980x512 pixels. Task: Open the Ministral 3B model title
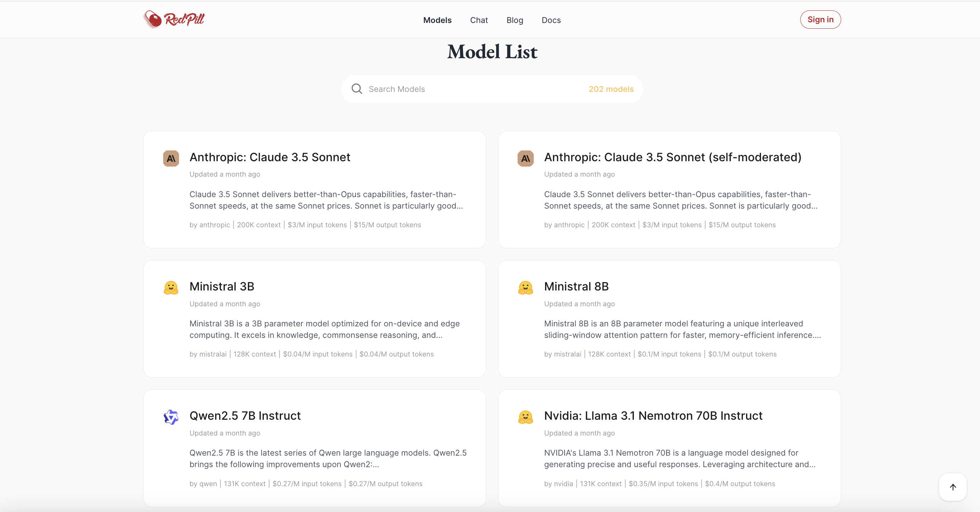coord(222,286)
